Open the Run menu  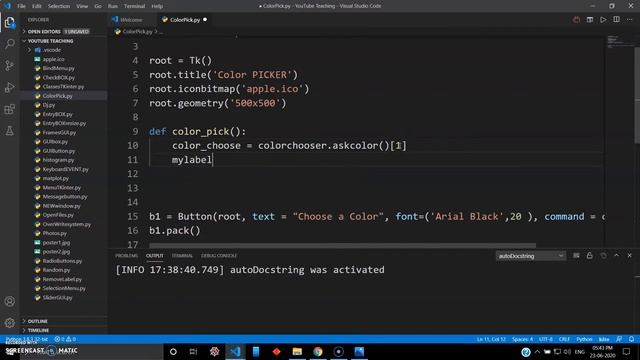pyautogui.click(x=113, y=6)
